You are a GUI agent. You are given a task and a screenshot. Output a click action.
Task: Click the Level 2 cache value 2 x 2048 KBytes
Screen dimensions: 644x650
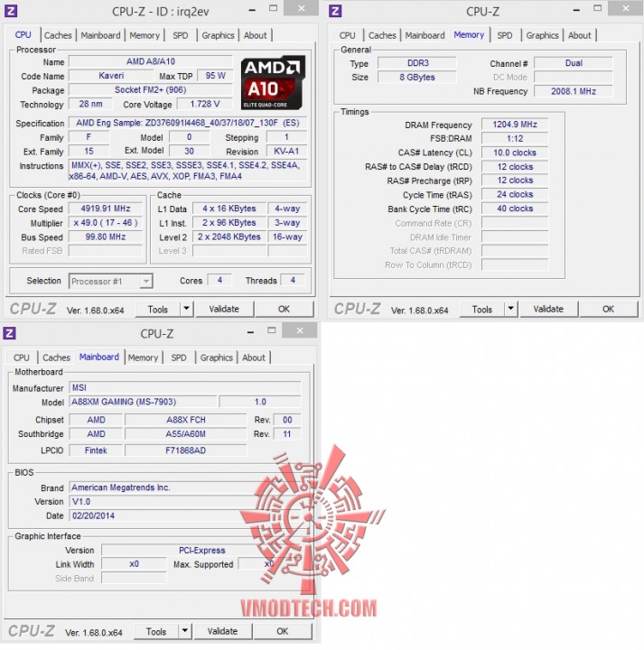click(x=229, y=237)
